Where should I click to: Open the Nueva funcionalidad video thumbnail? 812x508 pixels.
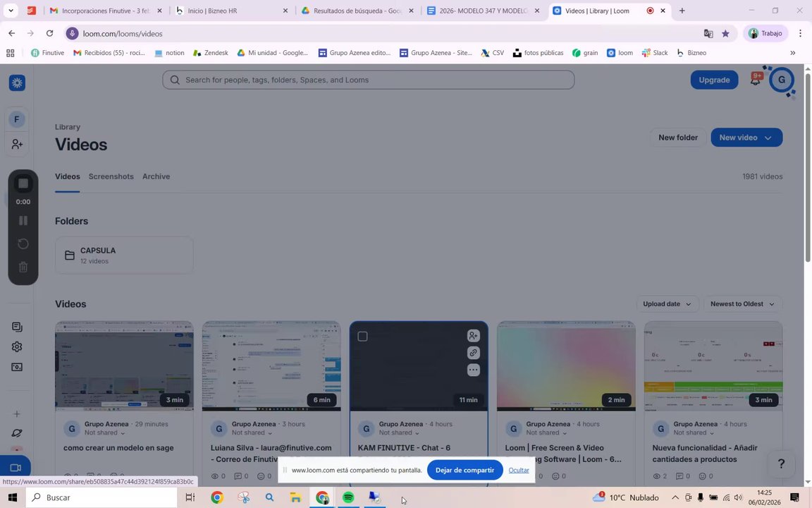(713, 366)
